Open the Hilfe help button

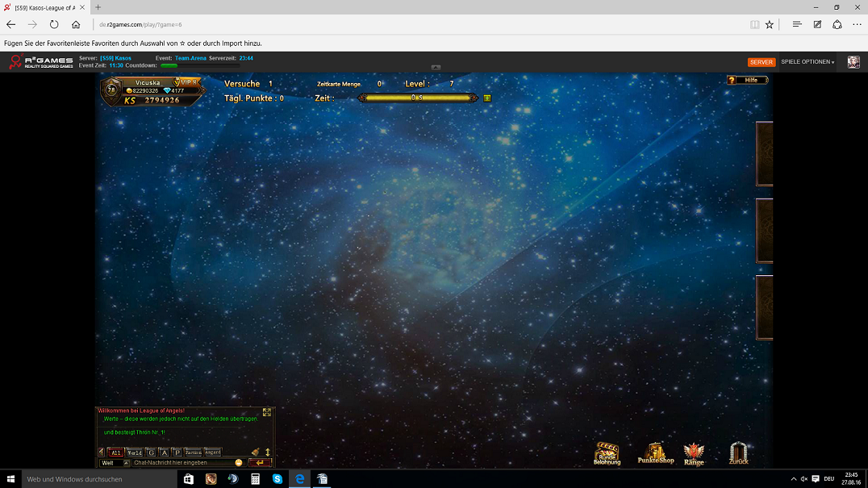[x=747, y=81]
